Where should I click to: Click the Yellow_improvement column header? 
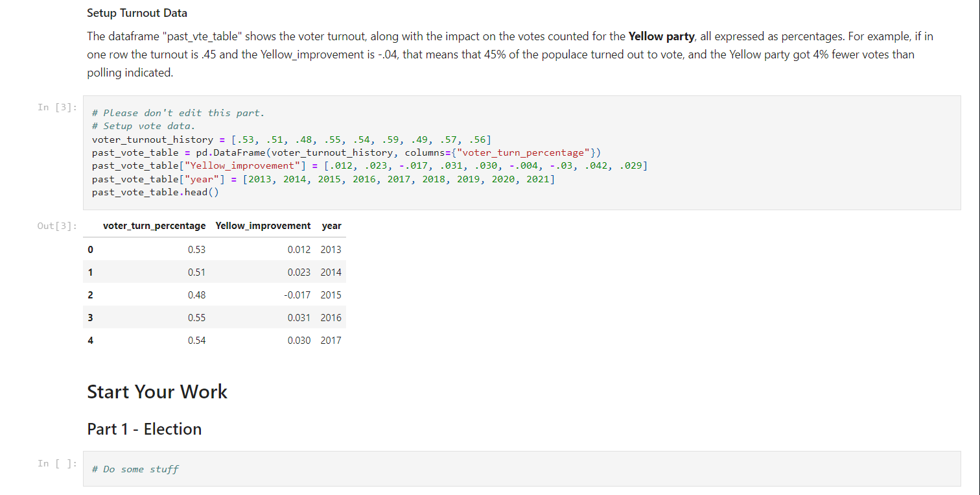(263, 226)
